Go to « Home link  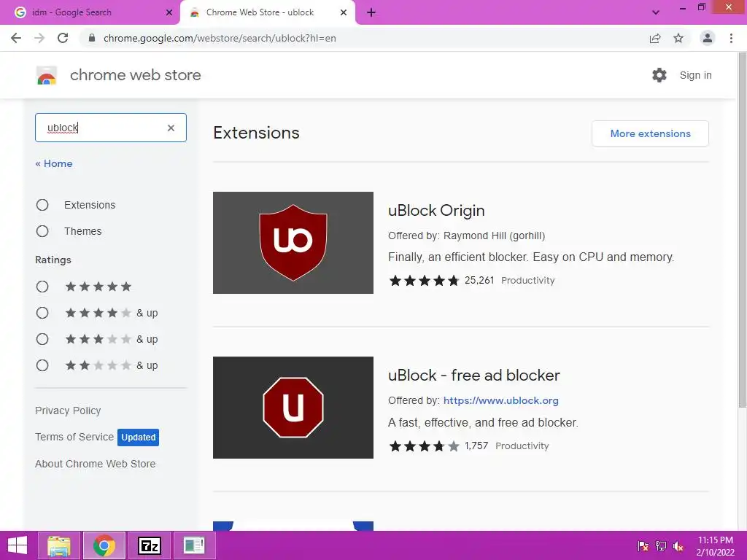click(54, 163)
